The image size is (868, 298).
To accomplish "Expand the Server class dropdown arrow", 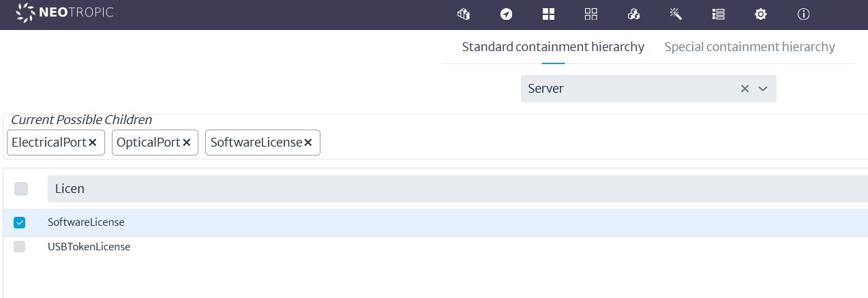I will coord(763,89).
